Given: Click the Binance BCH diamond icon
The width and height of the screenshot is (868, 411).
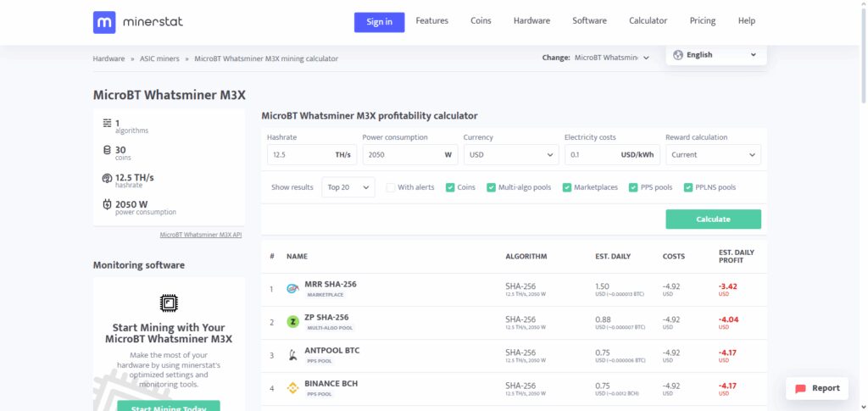Looking at the screenshot, I should point(292,388).
